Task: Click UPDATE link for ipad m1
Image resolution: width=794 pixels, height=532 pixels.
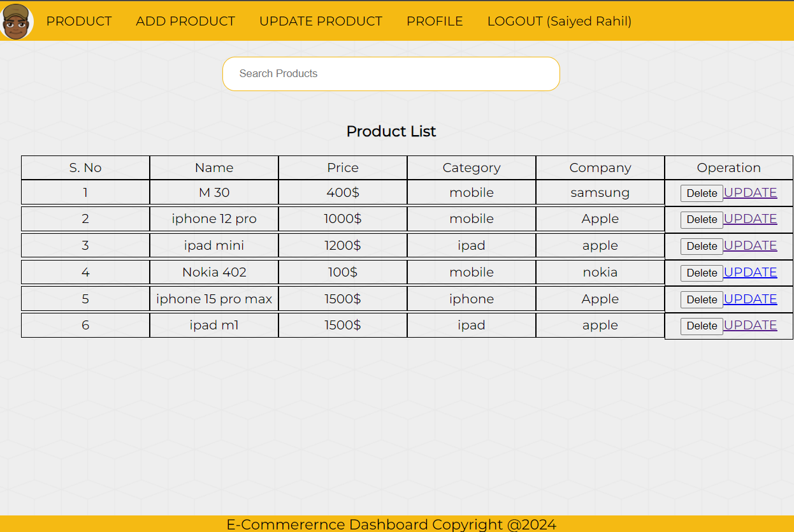Action: [x=750, y=326]
